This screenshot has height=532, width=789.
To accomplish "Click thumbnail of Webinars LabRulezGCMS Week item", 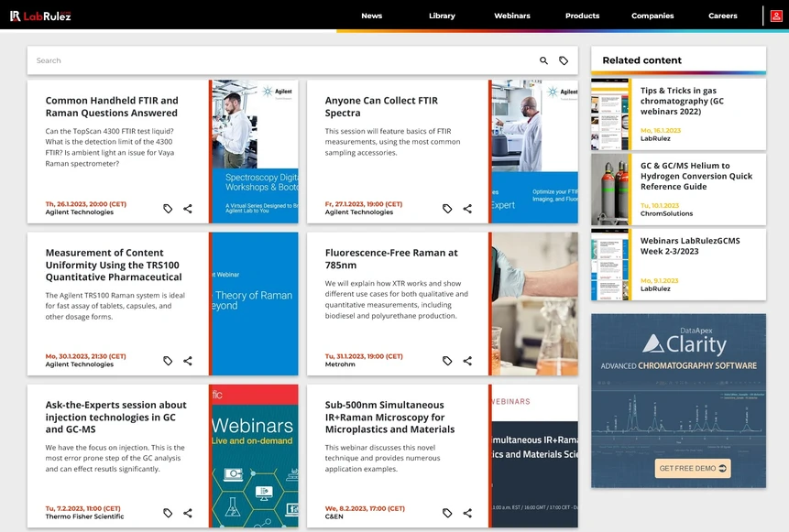I will (x=611, y=265).
